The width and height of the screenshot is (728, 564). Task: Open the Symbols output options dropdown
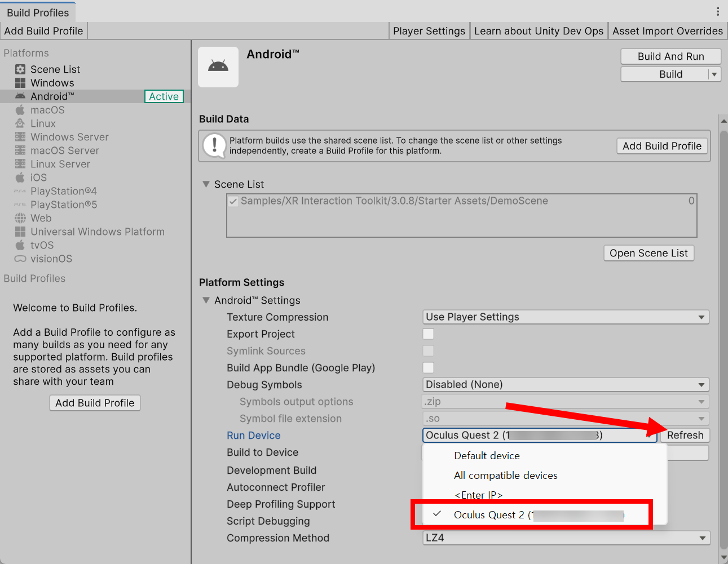[566, 401]
